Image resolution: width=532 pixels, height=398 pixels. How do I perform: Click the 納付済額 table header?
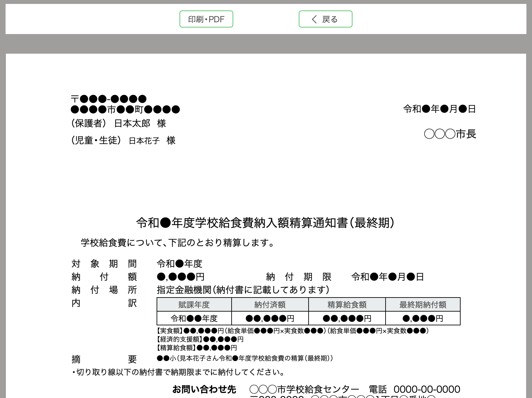(270, 305)
